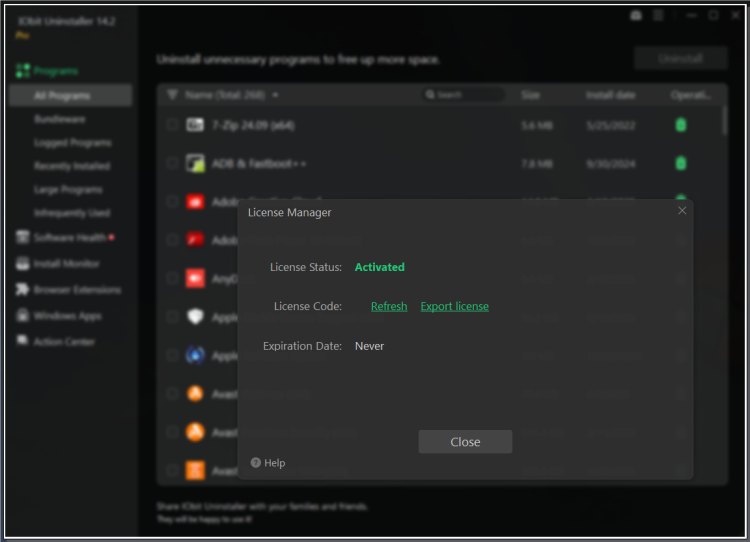Open the options menu icon in the title bar
The height and width of the screenshot is (542, 750).
659,15
